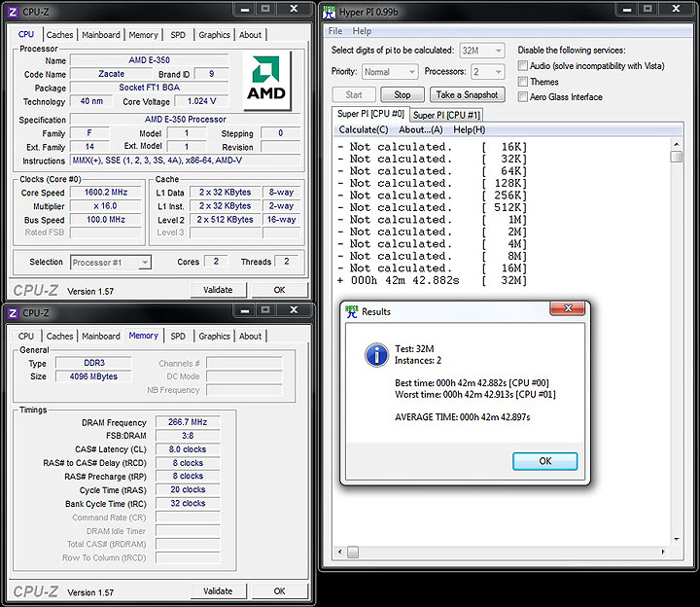Image resolution: width=700 pixels, height=607 pixels.
Task: Open About tab in bottom CPU-Z window
Action: [250, 336]
